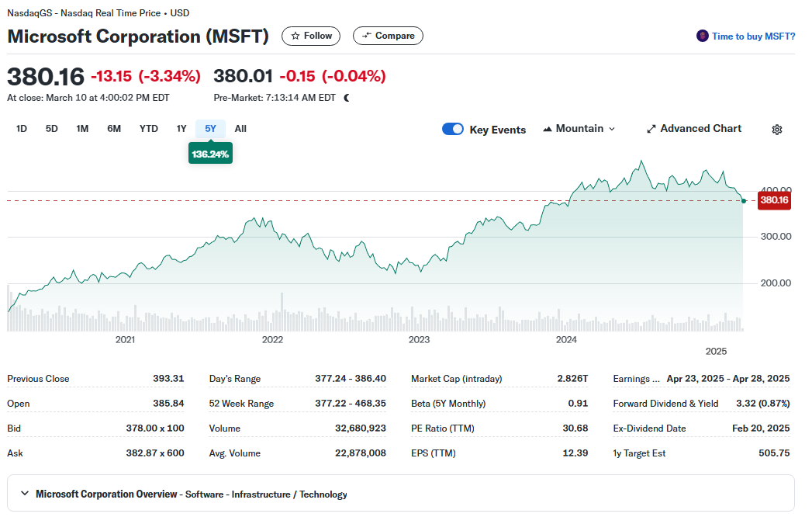This screenshot has width=812, height=517.
Task: Click the pre-market moon icon
Action: (347, 98)
